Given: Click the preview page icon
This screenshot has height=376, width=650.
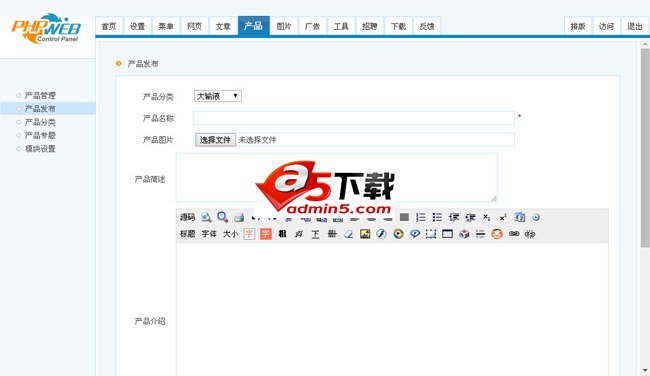Looking at the screenshot, I should pos(206,217).
